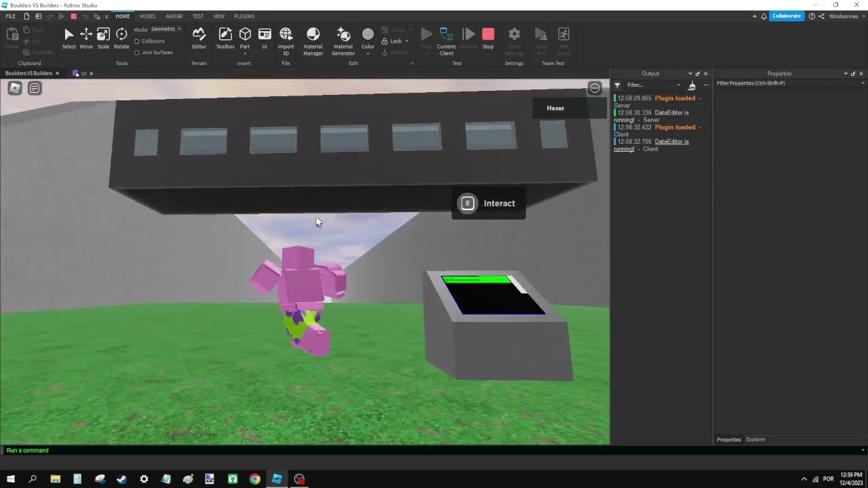Switch to the TEST ribbon tab
The height and width of the screenshot is (488, 868).
198,16
